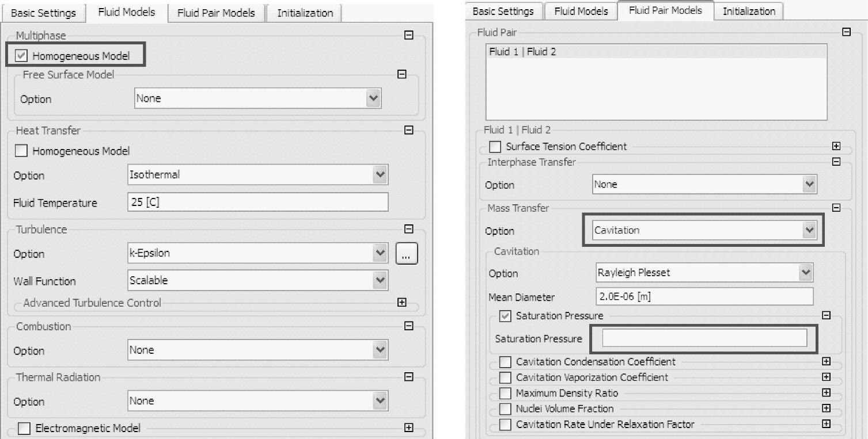Expand Advanced Turbulence Control section
This screenshot has width=868, height=439.
[402, 303]
